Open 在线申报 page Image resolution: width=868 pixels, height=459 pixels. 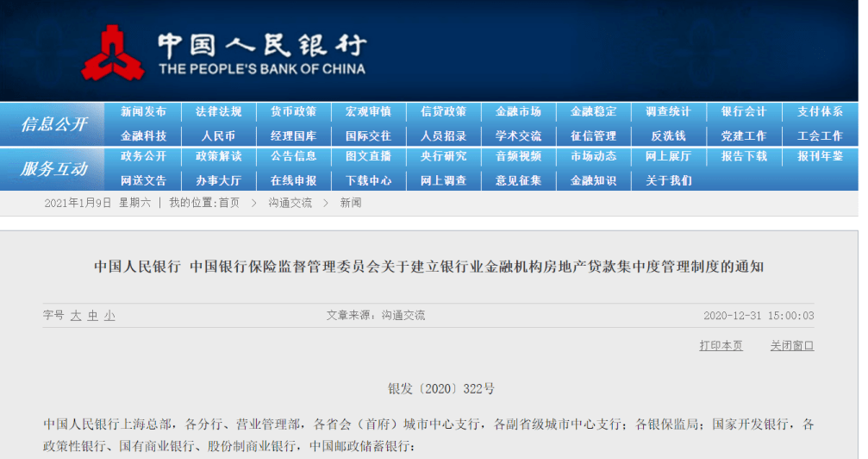[293, 180]
